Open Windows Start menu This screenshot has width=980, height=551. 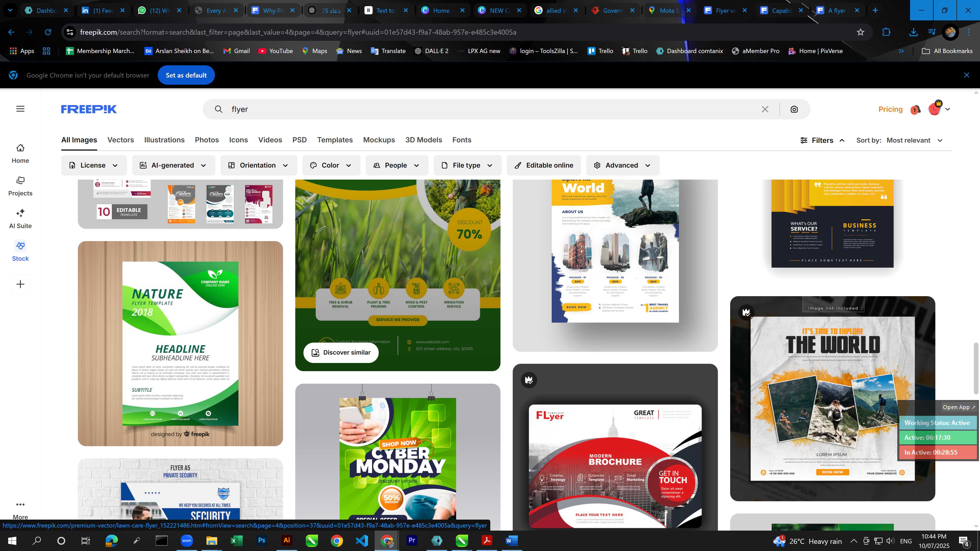[x=12, y=540]
